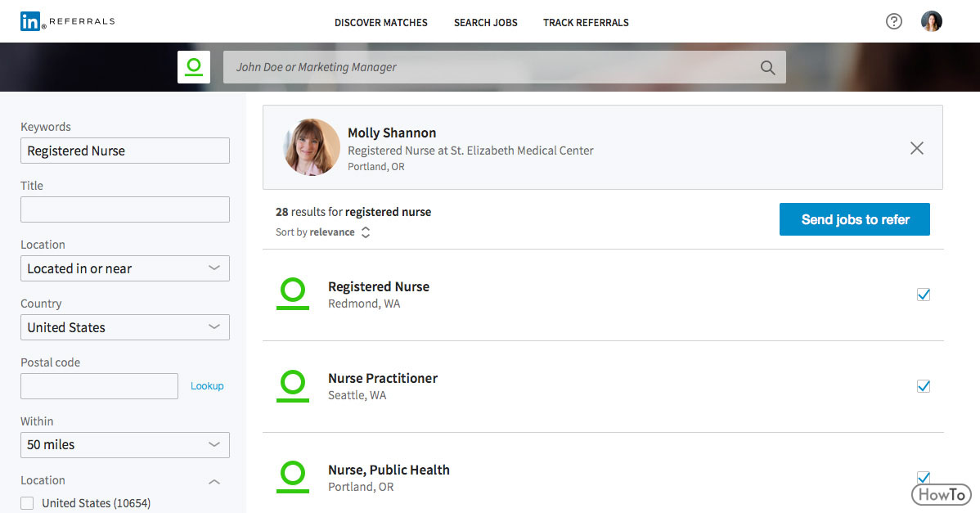Screen dimensions: 980x513
Task: Open the Nurse Practitioner job title
Action: click(x=383, y=379)
